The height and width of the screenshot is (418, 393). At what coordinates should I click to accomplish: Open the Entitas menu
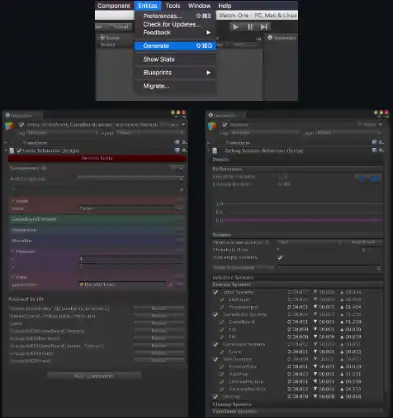click(148, 6)
